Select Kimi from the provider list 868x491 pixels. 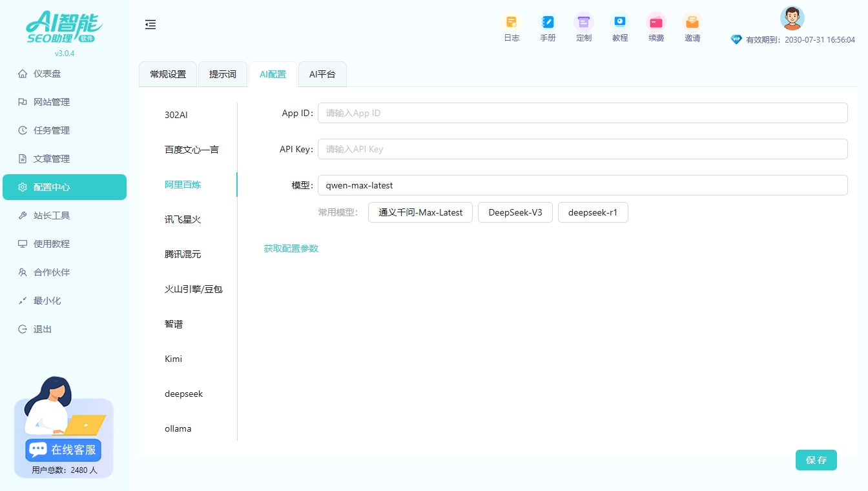point(173,358)
